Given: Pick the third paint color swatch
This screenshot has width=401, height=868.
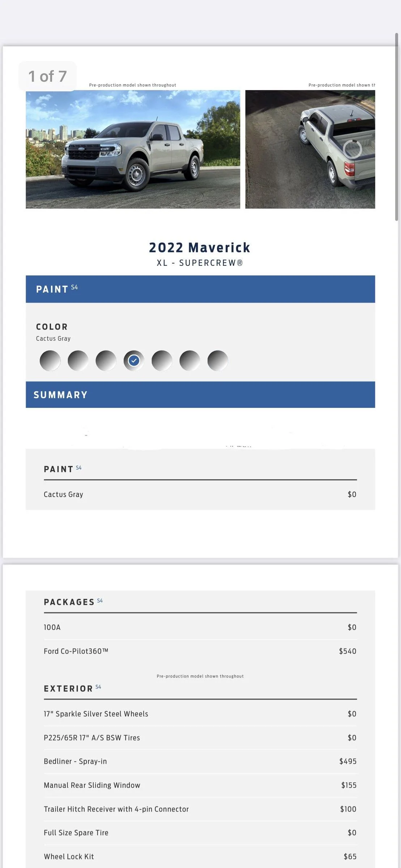Looking at the screenshot, I should pyautogui.click(x=106, y=361).
